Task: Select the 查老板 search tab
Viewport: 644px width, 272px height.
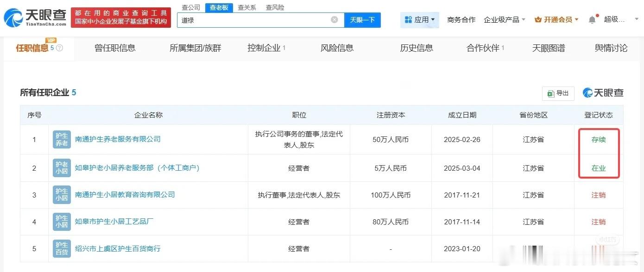Action: pos(219,7)
